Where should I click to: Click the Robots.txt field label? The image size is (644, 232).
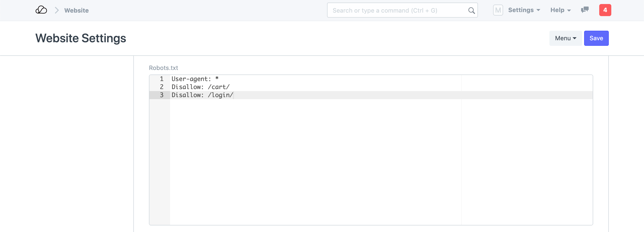[x=164, y=68]
